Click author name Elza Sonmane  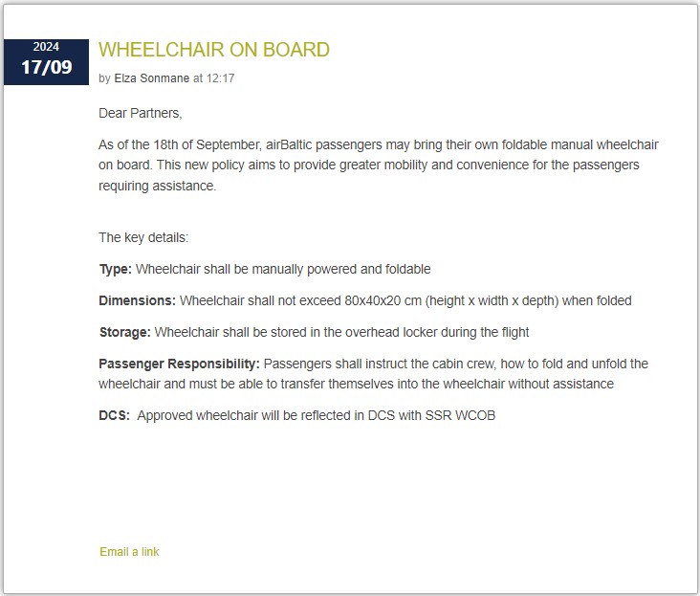click(x=152, y=78)
